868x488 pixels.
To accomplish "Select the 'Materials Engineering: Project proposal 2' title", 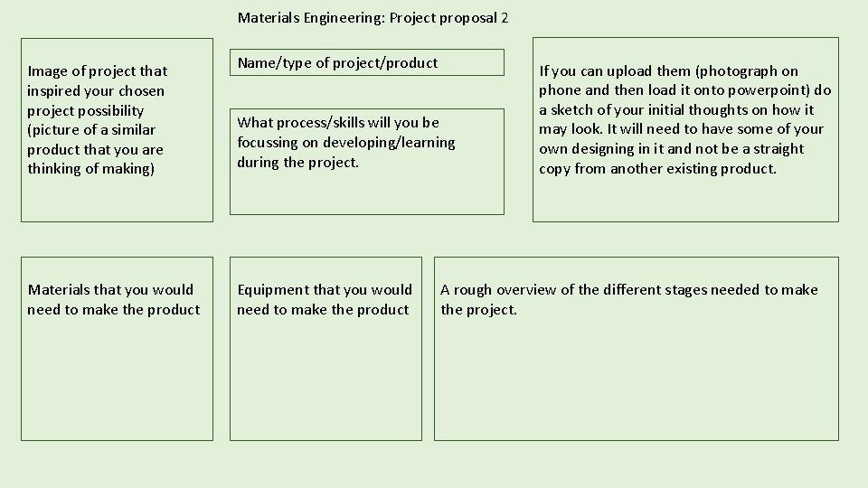I will click(x=373, y=18).
